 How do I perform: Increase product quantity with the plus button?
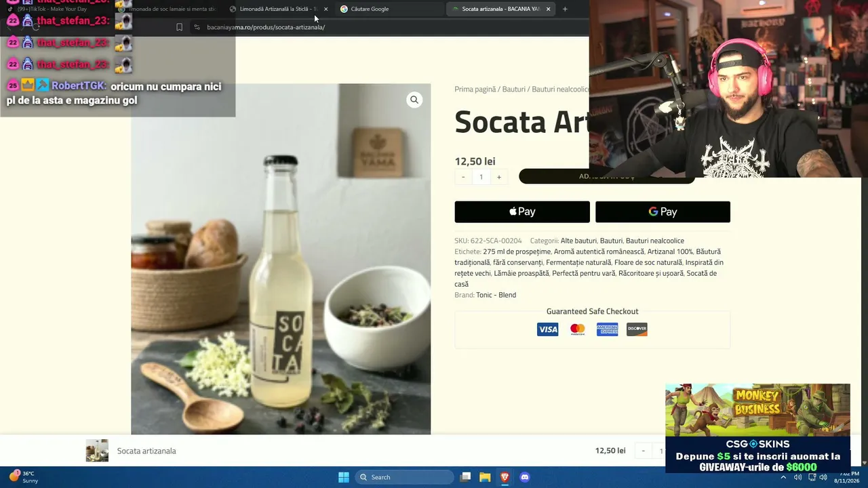[x=499, y=177]
